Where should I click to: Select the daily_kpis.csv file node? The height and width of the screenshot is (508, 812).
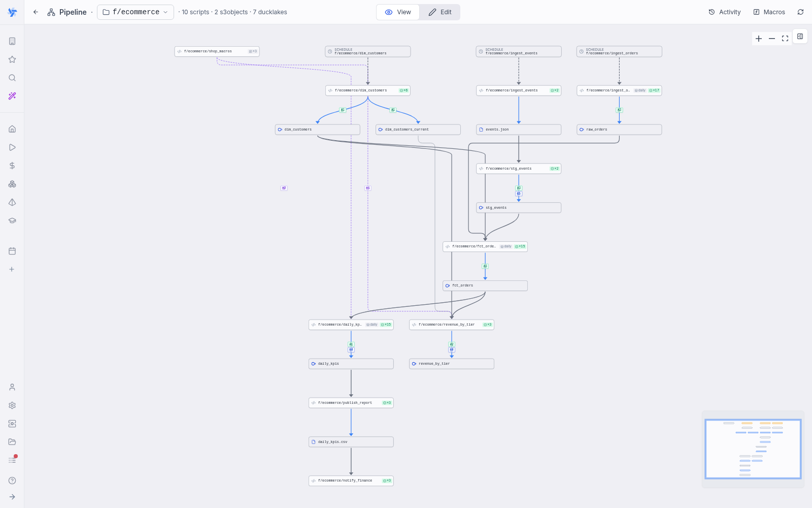[351, 442]
